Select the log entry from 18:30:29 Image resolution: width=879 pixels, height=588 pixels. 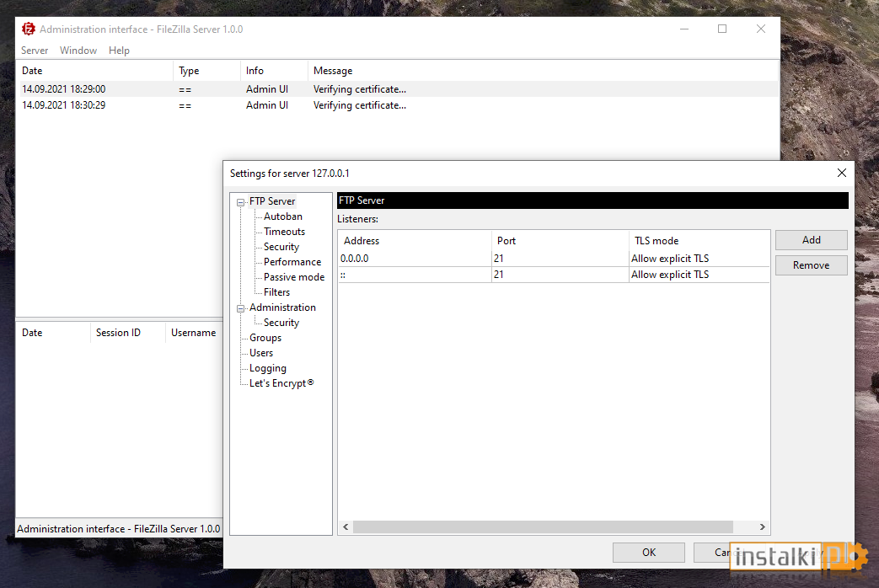398,105
